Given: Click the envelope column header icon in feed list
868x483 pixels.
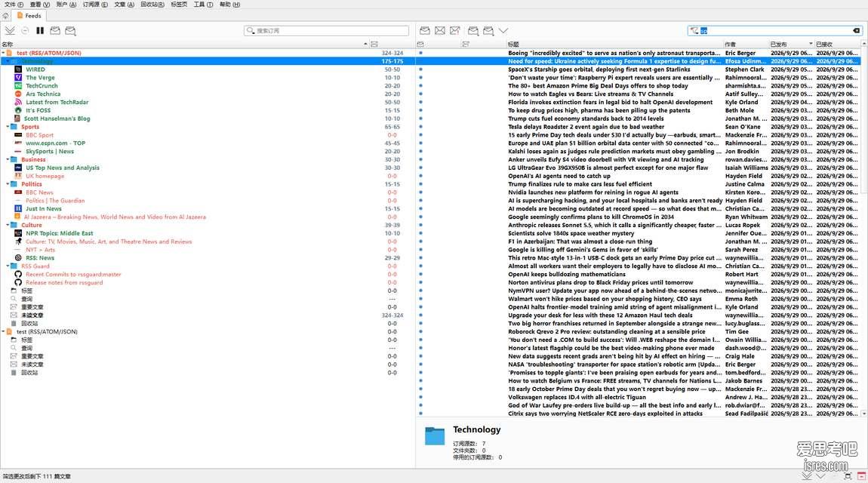Looking at the screenshot, I should point(374,44).
